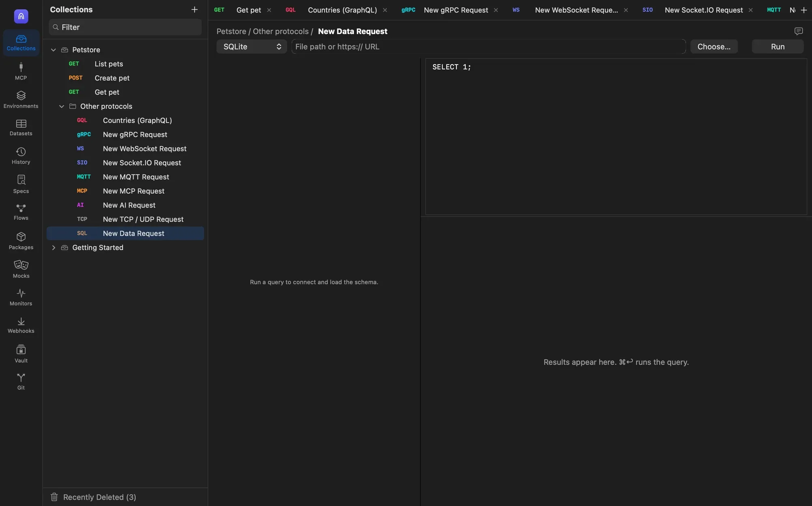Open the Webhooks sidebar section
Image resolution: width=812 pixels, height=506 pixels.
click(21, 325)
